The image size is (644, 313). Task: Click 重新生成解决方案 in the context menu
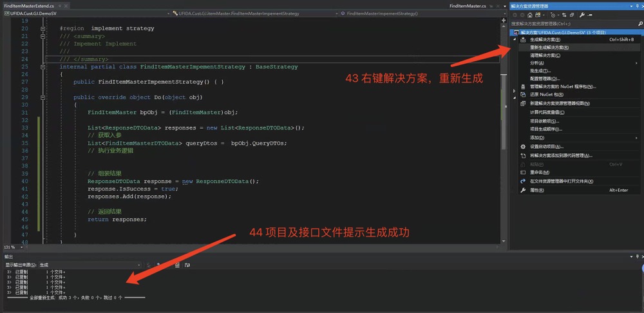point(549,47)
